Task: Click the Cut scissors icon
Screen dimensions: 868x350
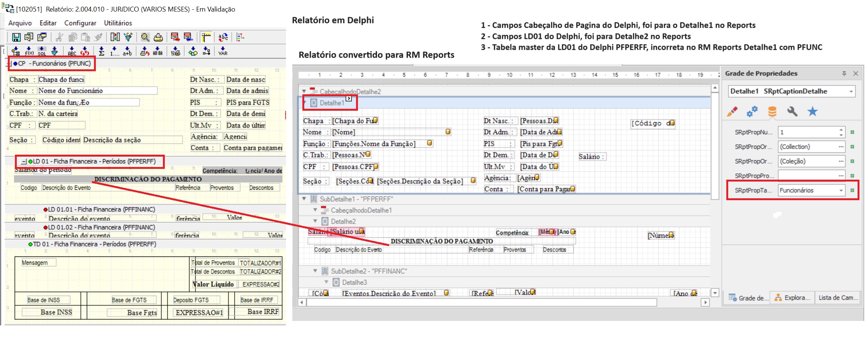Action: 59,37
